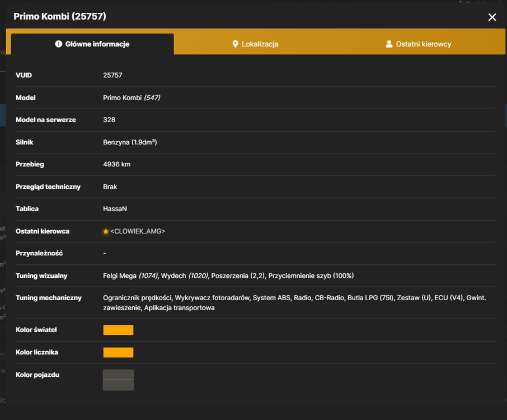Click the gold star beside CLOWIEK_AMG
This screenshot has width=507, height=420.
(x=105, y=231)
